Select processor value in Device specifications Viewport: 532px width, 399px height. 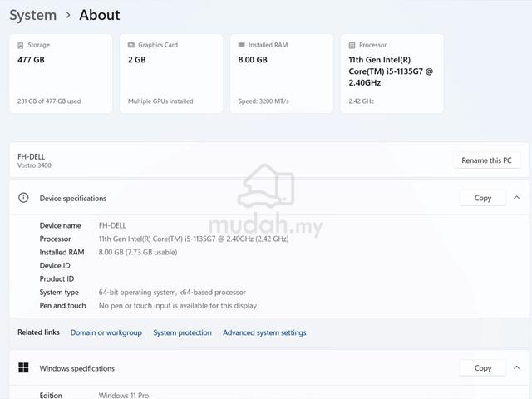[x=194, y=239]
